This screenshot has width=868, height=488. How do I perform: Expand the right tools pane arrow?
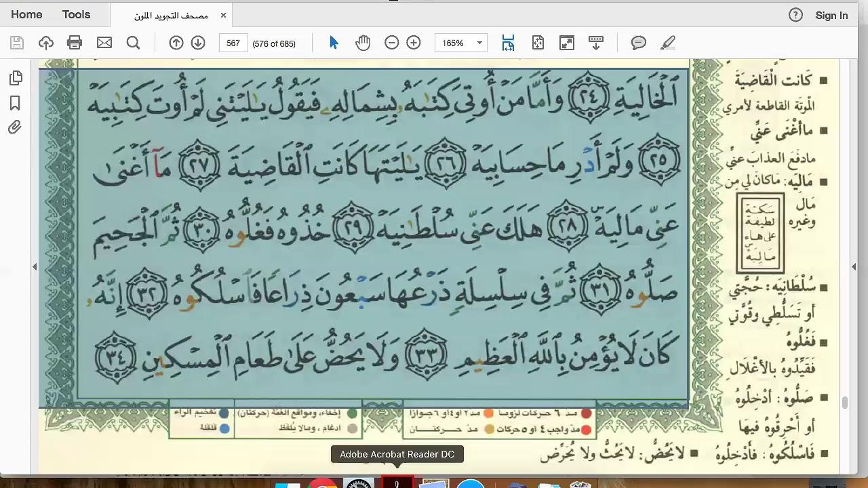(x=854, y=267)
